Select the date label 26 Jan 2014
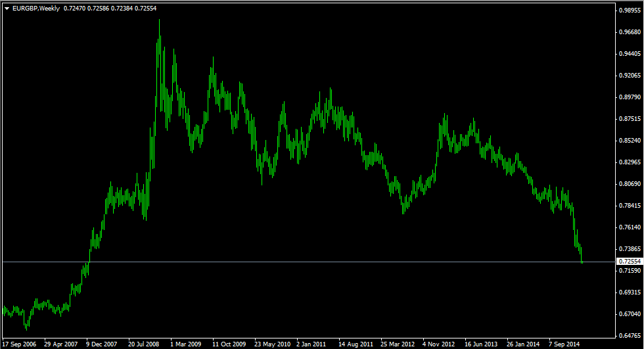This screenshot has width=644, height=349. (x=523, y=344)
